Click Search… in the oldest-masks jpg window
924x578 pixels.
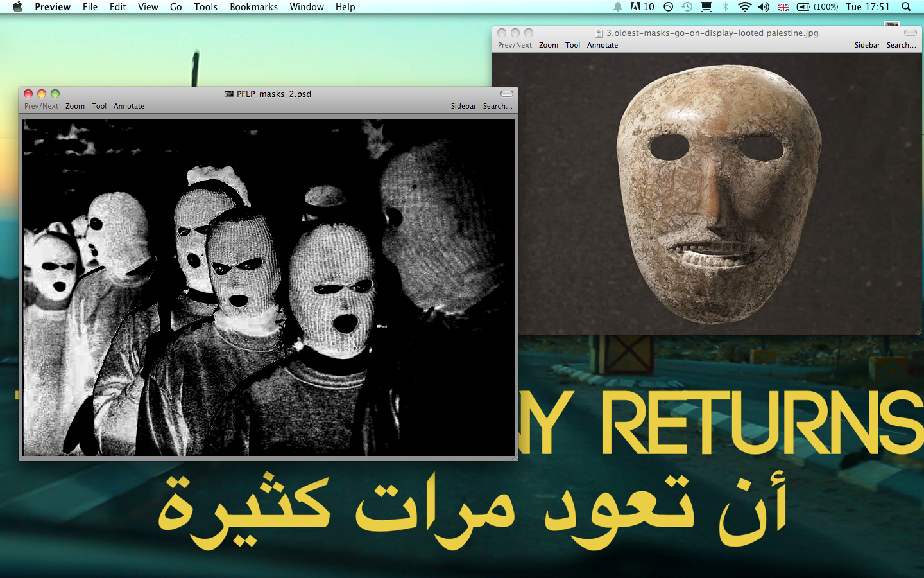click(x=901, y=45)
